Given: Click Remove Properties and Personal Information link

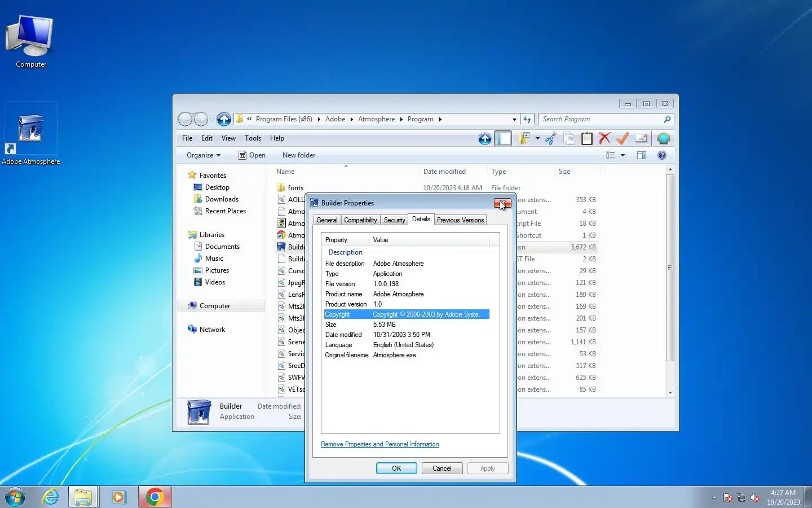Looking at the screenshot, I should pyautogui.click(x=380, y=444).
